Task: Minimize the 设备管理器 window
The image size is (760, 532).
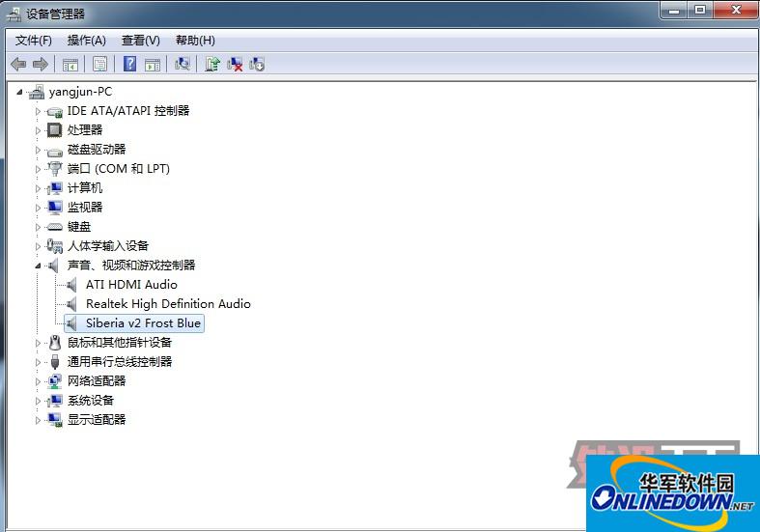Action: 674,10
